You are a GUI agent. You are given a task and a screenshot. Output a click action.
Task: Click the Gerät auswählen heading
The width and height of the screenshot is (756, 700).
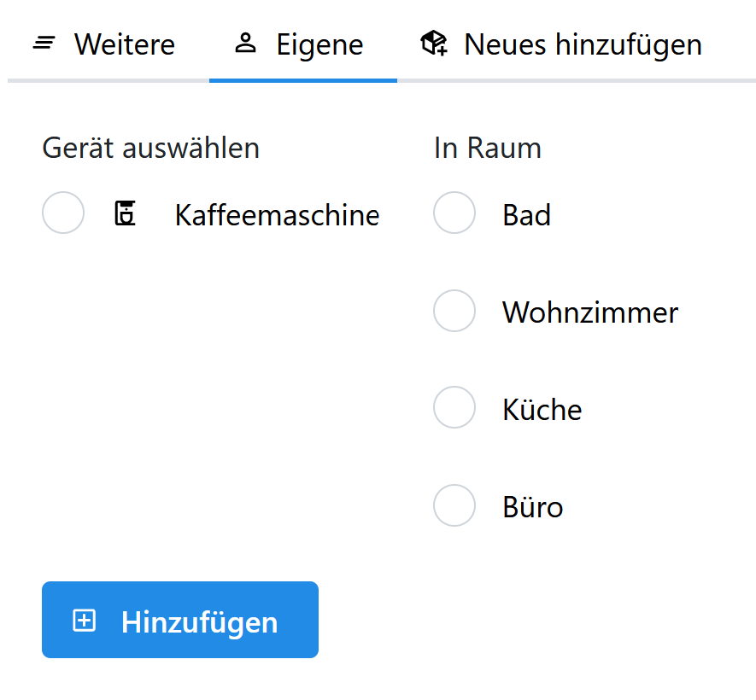pos(151,148)
